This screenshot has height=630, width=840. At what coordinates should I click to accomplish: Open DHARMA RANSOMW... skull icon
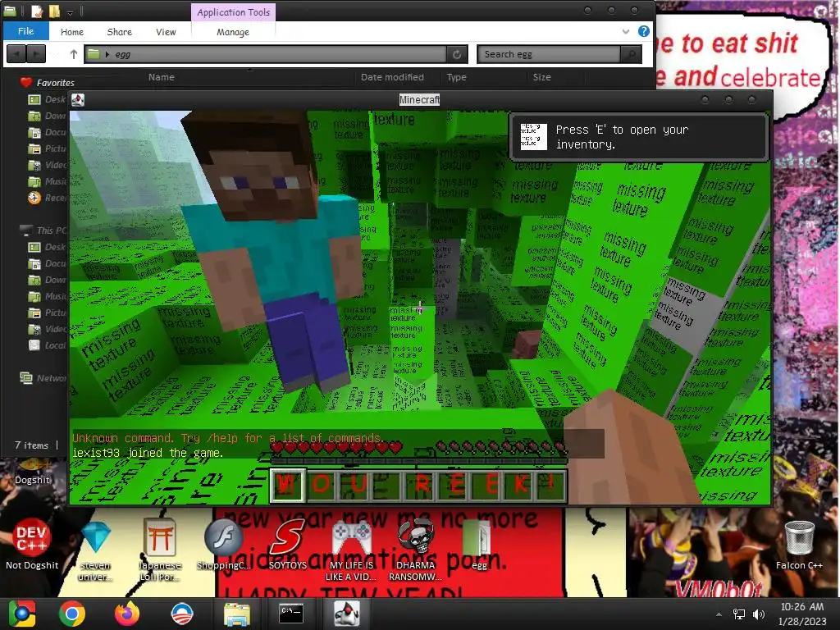[415, 552]
